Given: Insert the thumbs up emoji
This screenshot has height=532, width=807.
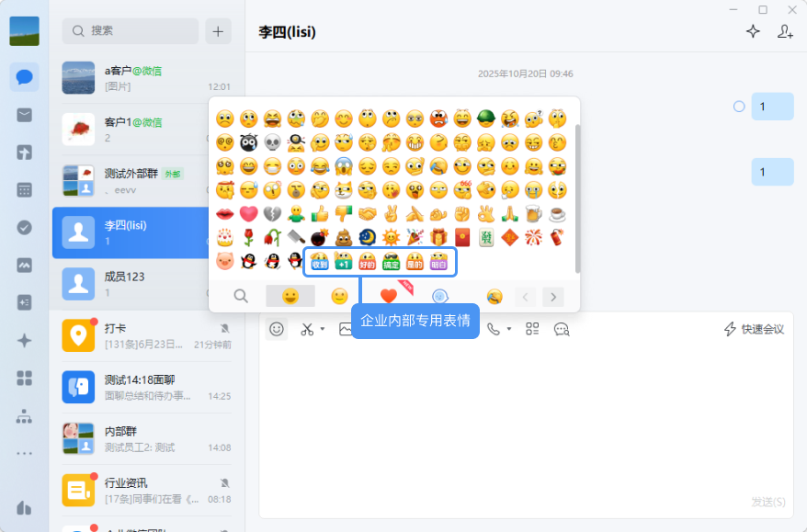Looking at the screenshot, I should tap(320, 213).
